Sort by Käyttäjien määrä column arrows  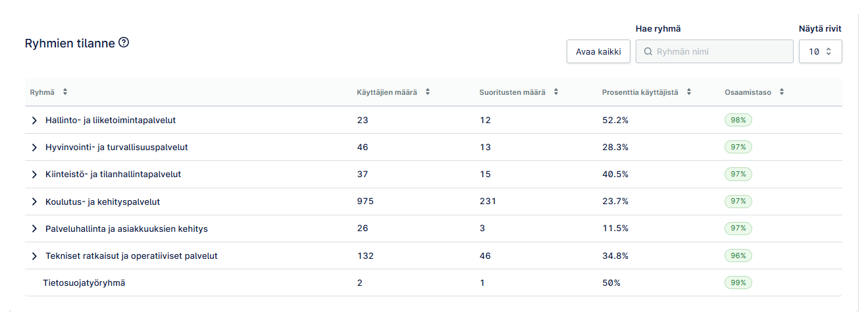428,92
